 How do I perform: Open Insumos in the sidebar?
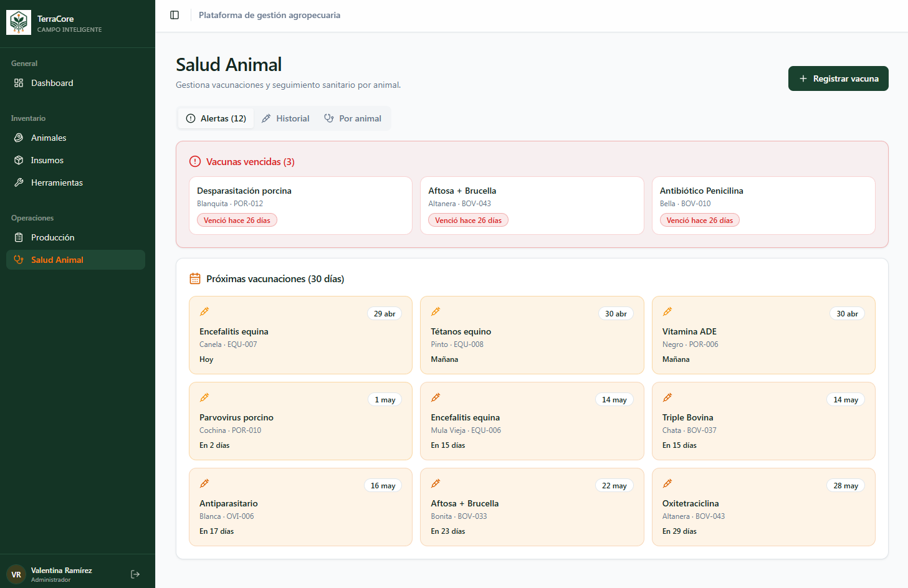coord(75,160)
